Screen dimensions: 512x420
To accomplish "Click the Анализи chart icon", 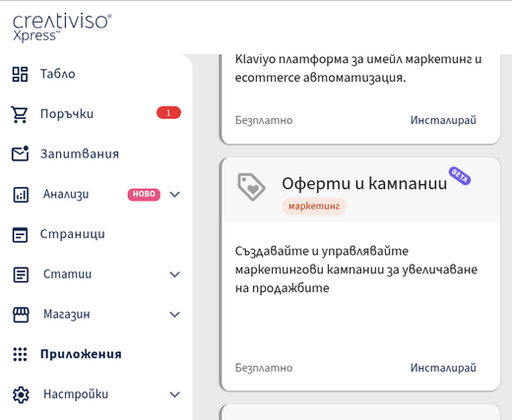I will [21, 195].
